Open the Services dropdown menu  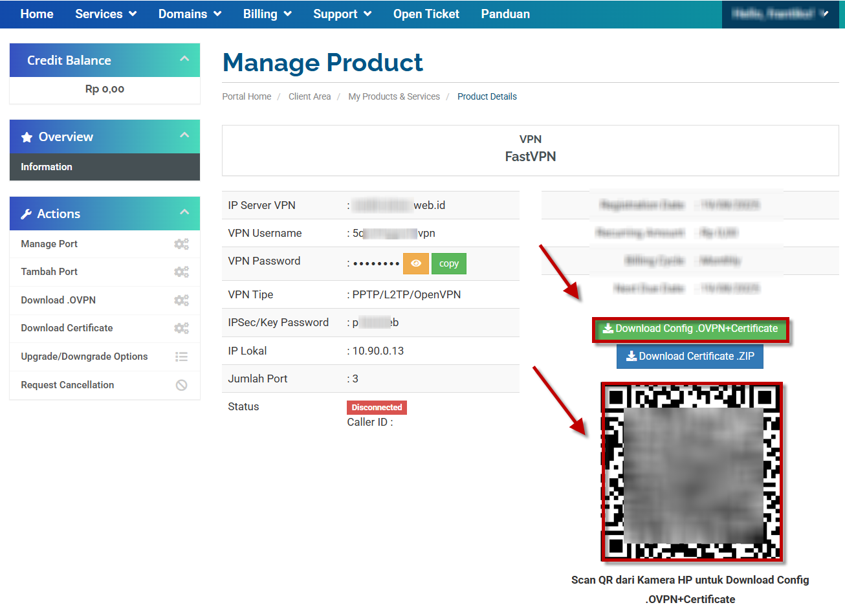(105, 14)
